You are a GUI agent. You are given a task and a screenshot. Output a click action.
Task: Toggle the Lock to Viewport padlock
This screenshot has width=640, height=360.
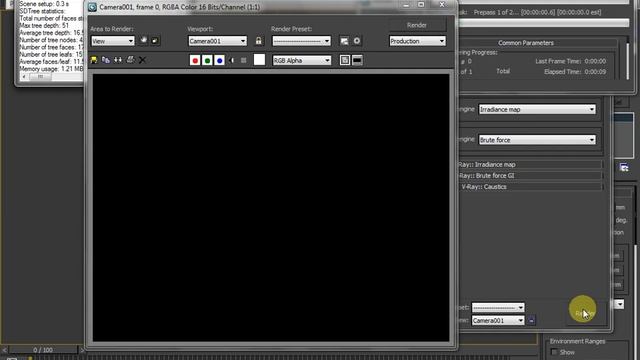click(258, 41)
